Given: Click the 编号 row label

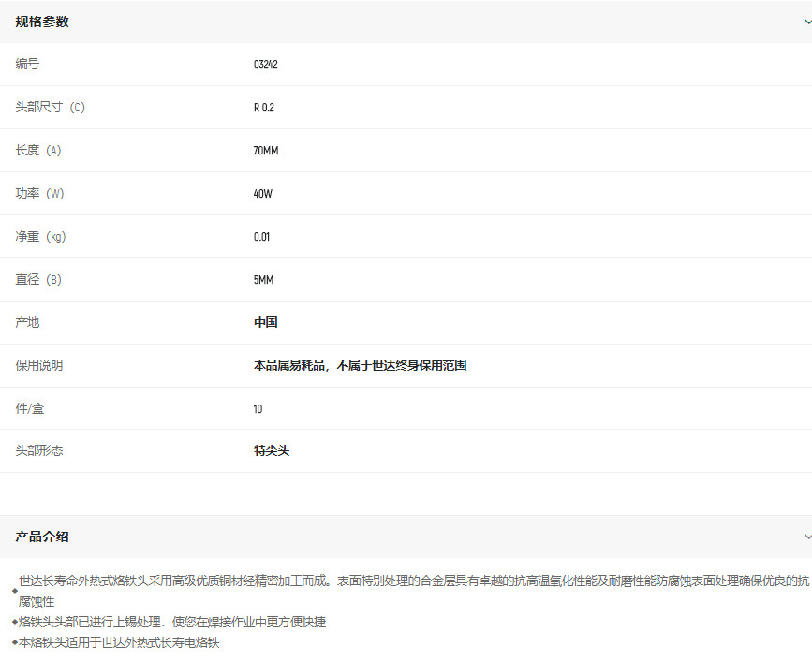Looking at the screenshot, I should (x=28, y=65).
